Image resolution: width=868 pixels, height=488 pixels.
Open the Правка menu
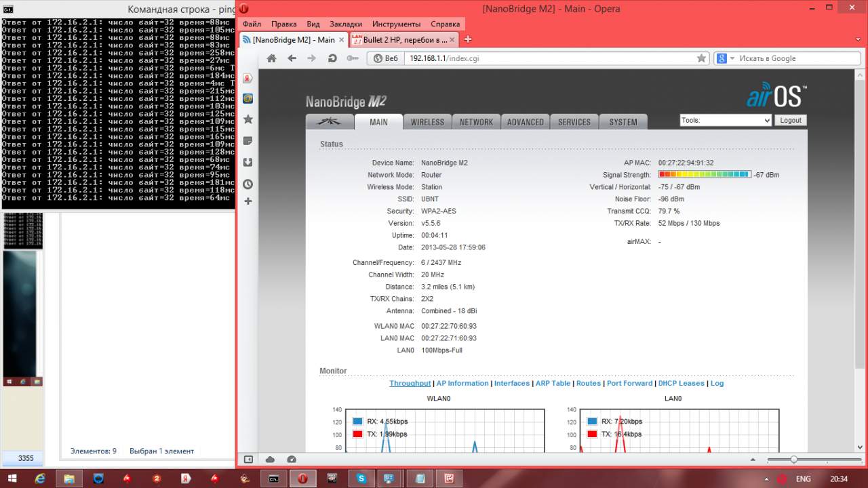283,24
